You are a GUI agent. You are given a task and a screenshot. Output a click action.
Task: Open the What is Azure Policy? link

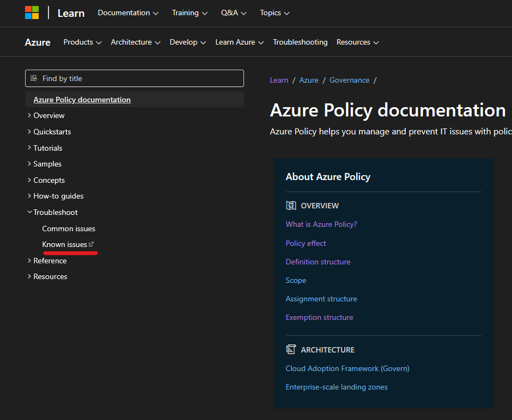(x=321, y=224)
